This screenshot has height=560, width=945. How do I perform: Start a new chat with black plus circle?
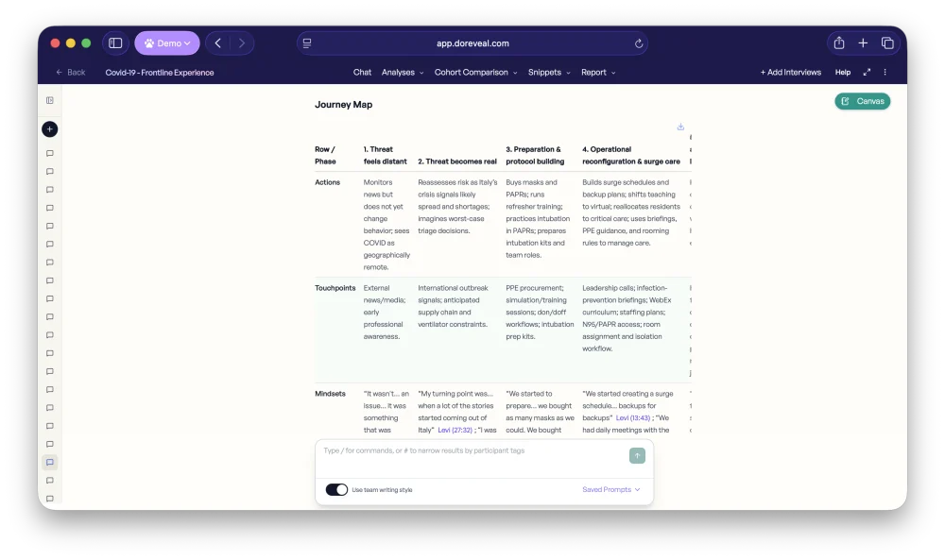tap(50, 128)
